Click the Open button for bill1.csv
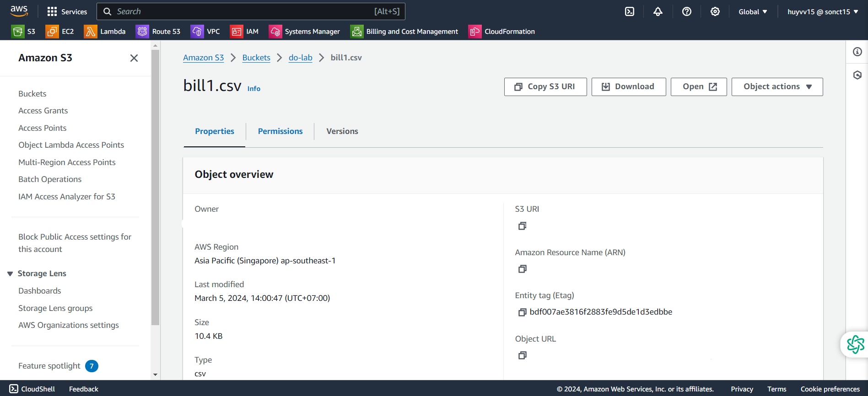 (699, 87)
